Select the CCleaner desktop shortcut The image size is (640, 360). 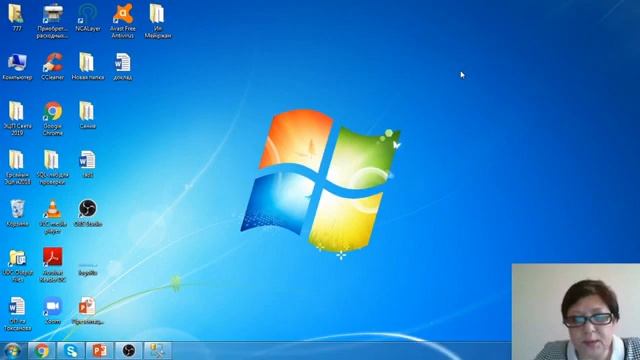[x=53, y=66]
